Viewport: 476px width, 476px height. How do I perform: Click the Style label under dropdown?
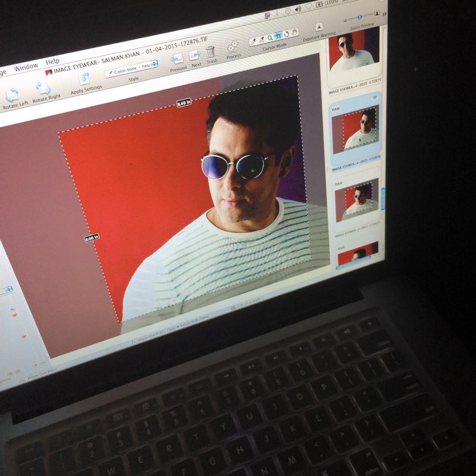pyautogui.click(x=133, y=79)
